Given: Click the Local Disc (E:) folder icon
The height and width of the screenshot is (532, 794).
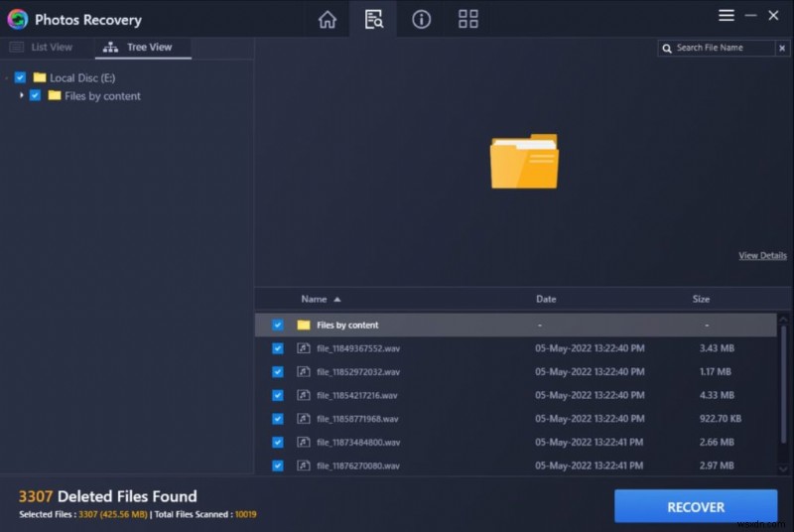Looking at the screenshot, I should point(40,77).
